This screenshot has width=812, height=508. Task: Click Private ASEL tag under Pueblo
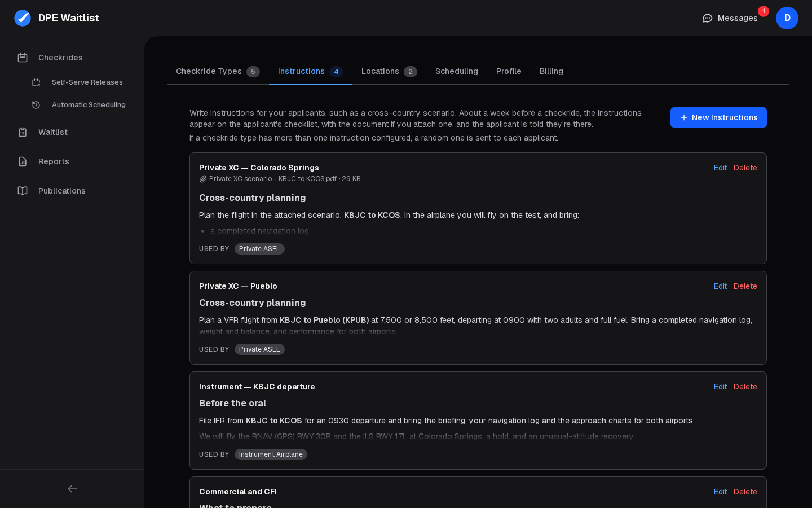pyautogui.click(x=259, y=349)
